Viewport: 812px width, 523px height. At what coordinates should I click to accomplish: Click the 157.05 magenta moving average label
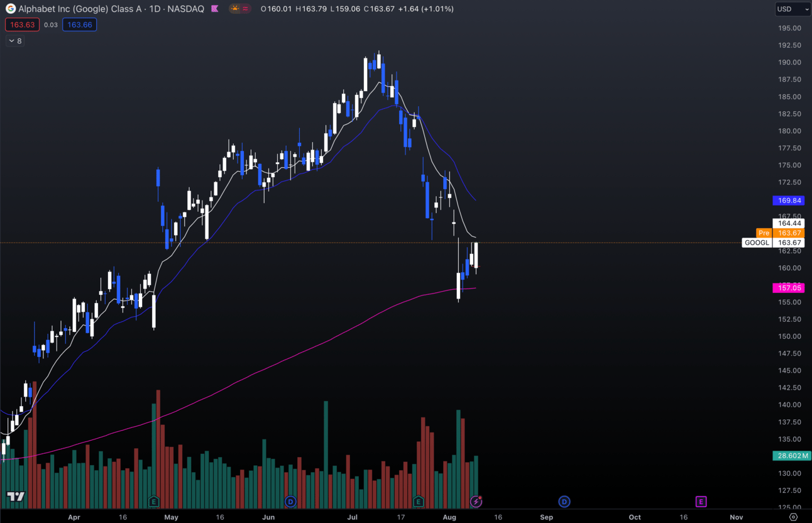(x=789, y=288)
